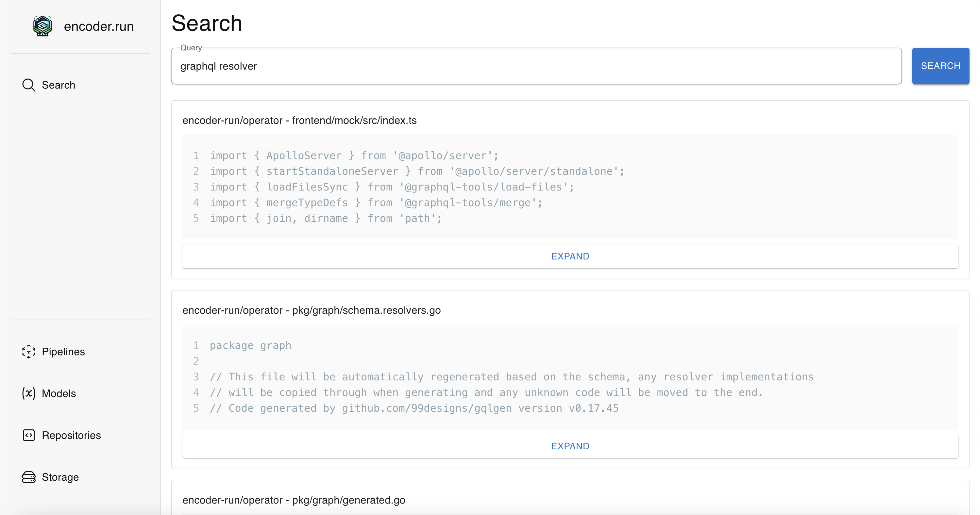Click the Storage disk icon
Image resolution: width=980 pixels, height=515 pixels.
[x=28, y=477]
